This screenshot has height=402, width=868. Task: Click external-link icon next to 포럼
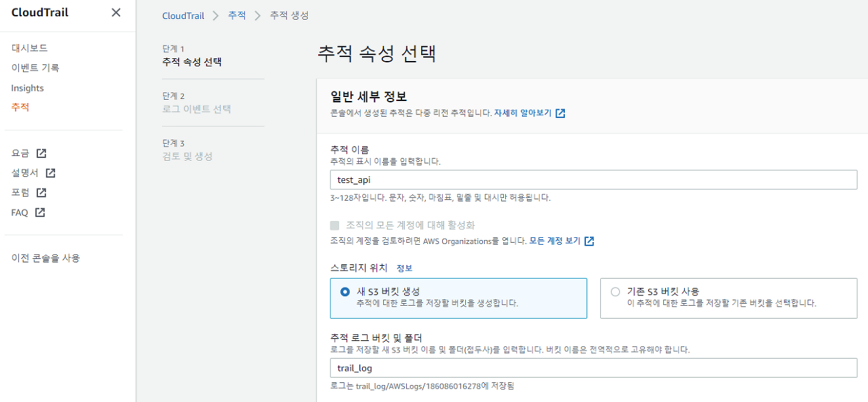(x=41, y=193)
